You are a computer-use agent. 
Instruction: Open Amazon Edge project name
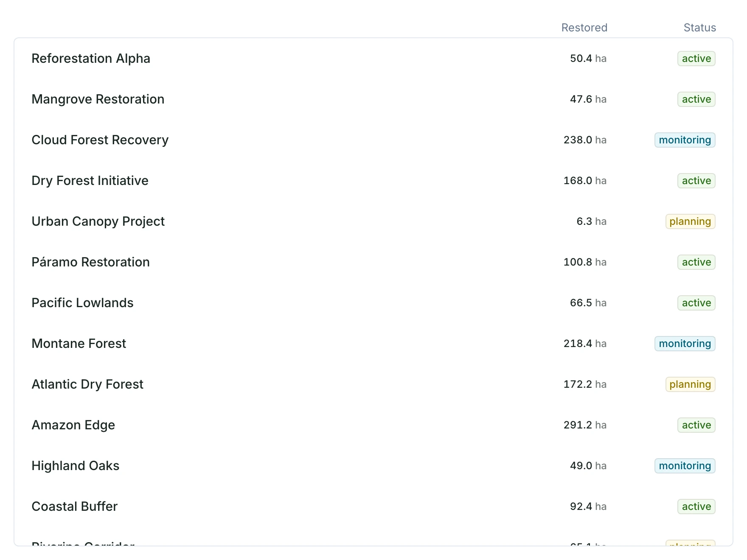tap(73, 425)
